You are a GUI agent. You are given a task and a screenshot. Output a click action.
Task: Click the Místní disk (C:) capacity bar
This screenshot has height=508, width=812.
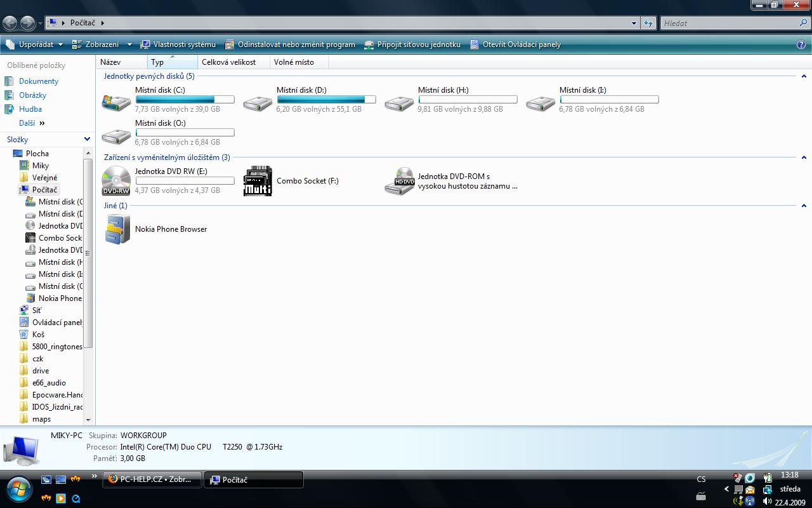click(x=185, y=100)
